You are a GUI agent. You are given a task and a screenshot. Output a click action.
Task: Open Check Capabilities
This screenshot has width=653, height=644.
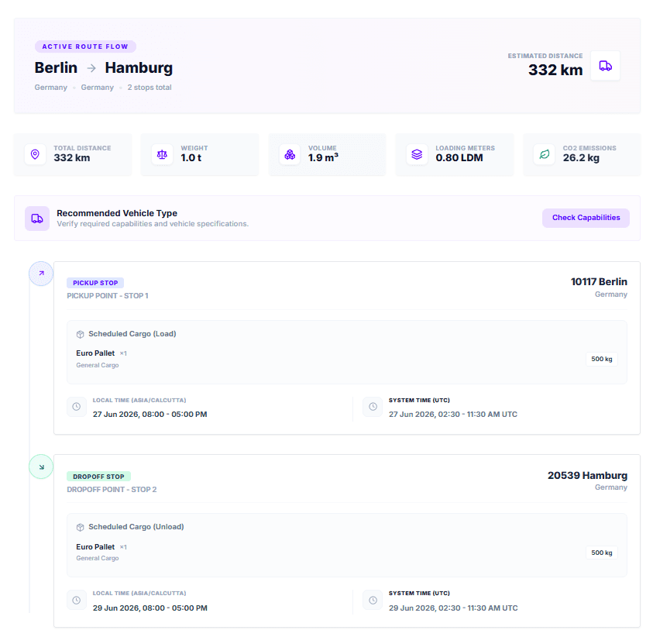[586, 218]
